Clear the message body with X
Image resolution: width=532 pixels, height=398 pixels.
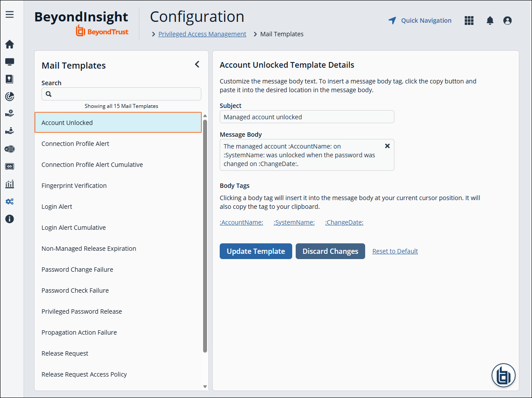coord(387,146)
